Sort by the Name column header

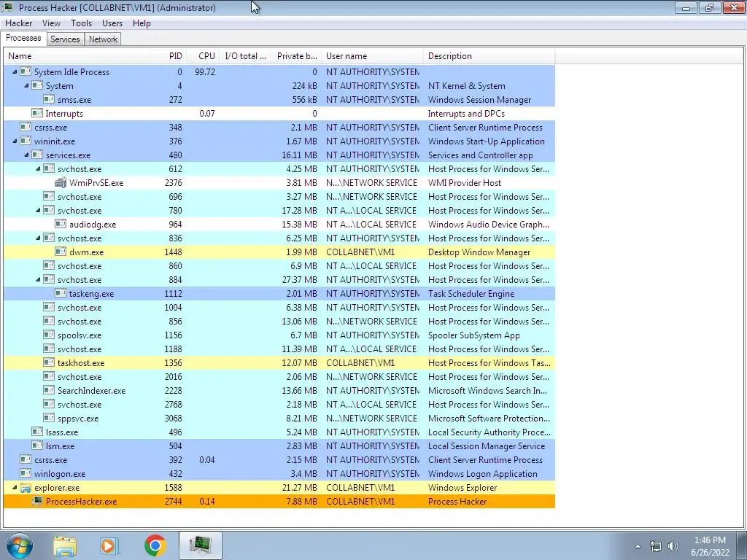77,55
